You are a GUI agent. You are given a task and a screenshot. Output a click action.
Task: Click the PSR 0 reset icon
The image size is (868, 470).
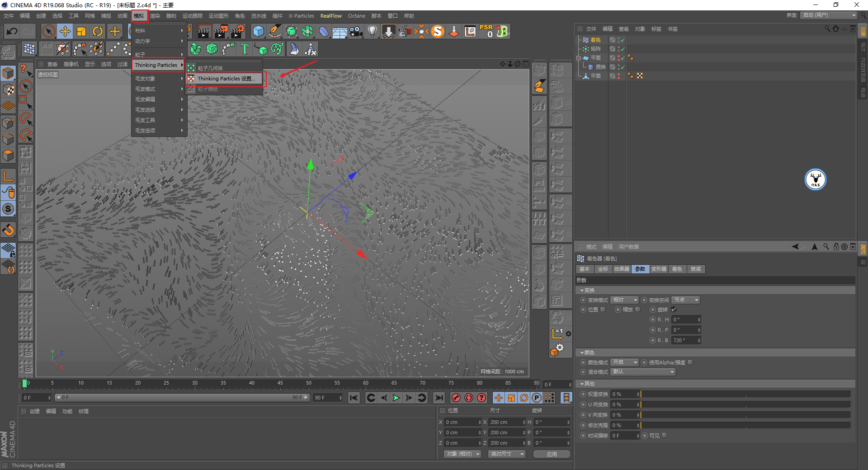(486, 31)
